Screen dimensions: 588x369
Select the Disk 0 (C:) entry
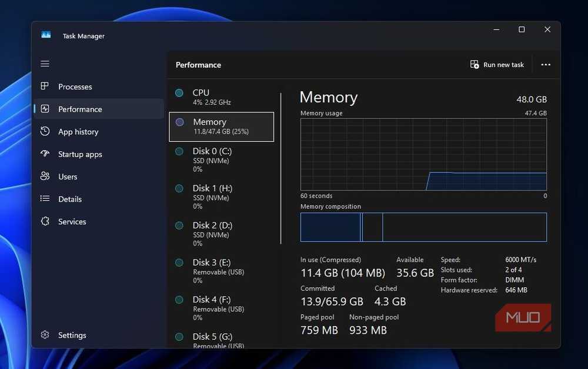(221, 161)
